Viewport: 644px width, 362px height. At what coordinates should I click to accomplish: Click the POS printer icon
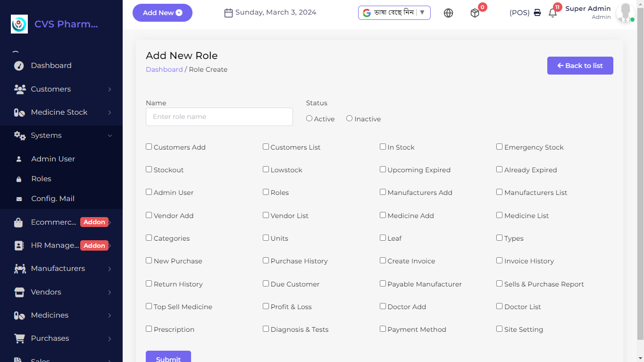pyautogui.click(x=537, y=13)
